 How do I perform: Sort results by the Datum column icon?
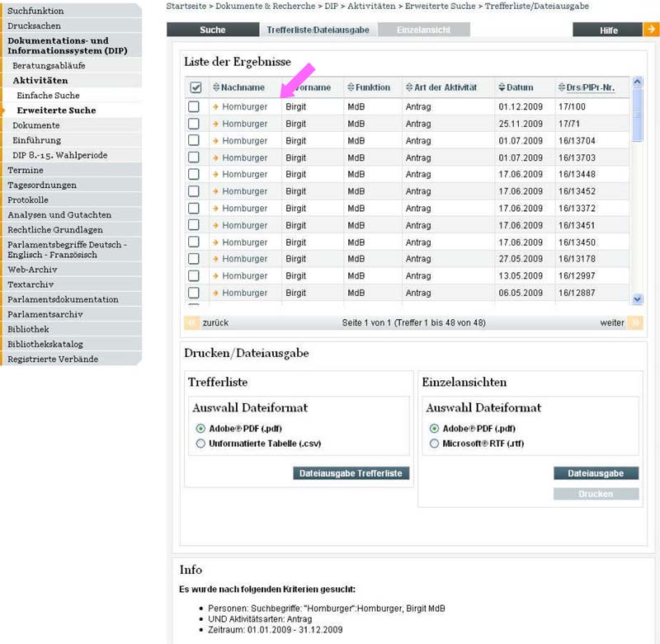pos(501,87)
